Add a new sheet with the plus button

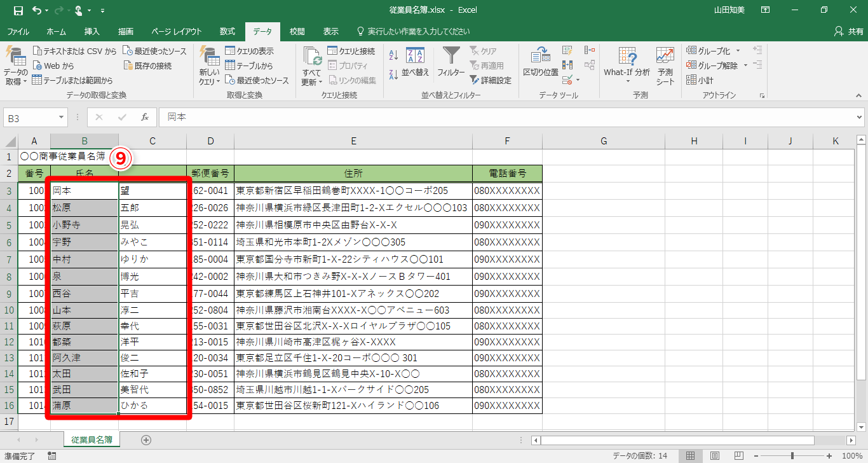coord(146,439)
